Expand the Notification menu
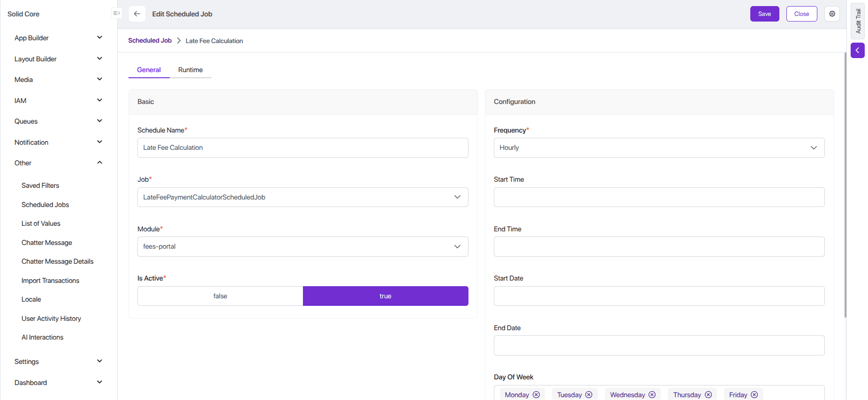 coord(58,142)
